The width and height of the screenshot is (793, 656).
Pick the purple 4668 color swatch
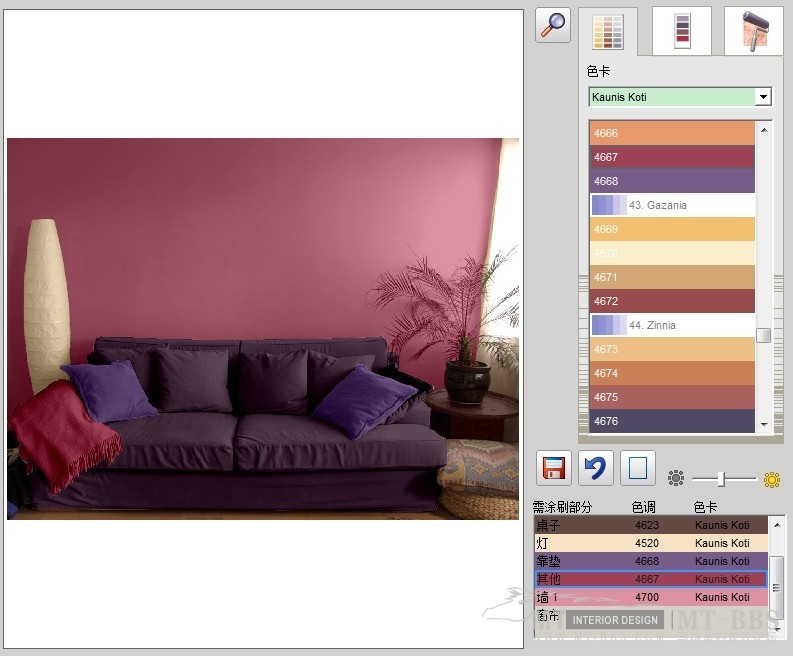coord(671,181)
